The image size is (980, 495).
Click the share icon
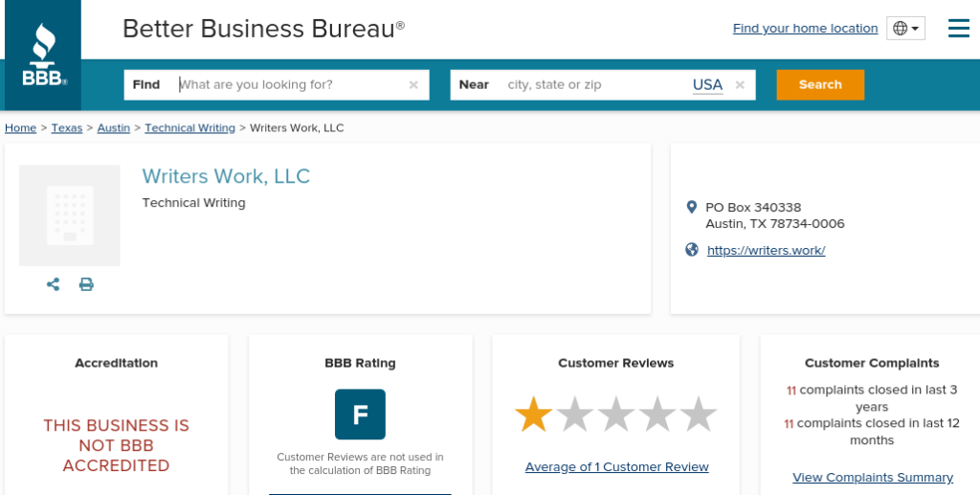[x=54, y=284]
